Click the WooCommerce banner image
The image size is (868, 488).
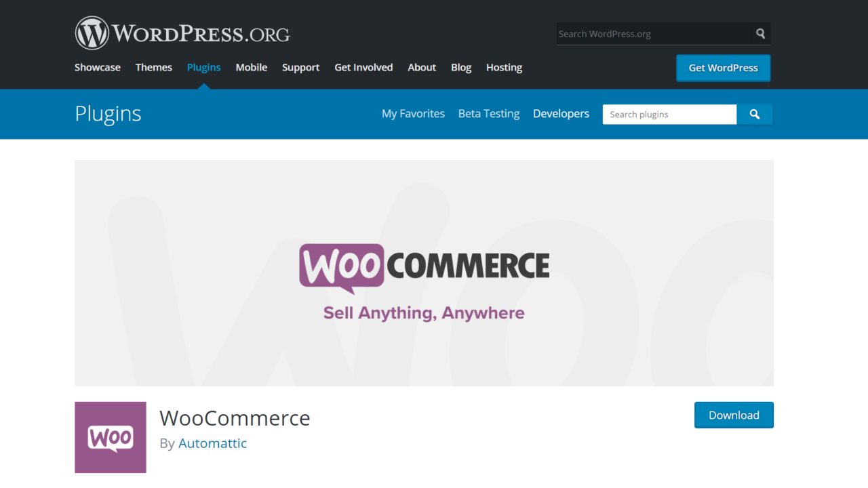tap(424, 273)
